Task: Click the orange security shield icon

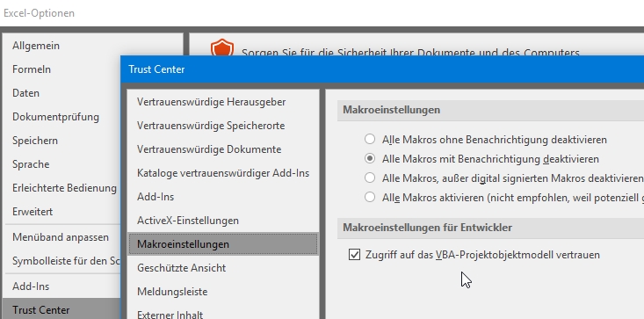Action: pos(222,47)
